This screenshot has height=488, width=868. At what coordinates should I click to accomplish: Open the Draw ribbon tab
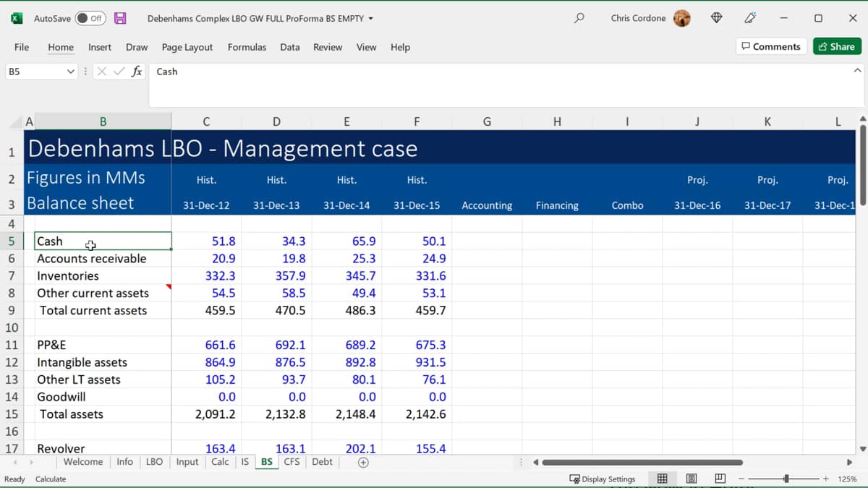(x=137, y=47)
